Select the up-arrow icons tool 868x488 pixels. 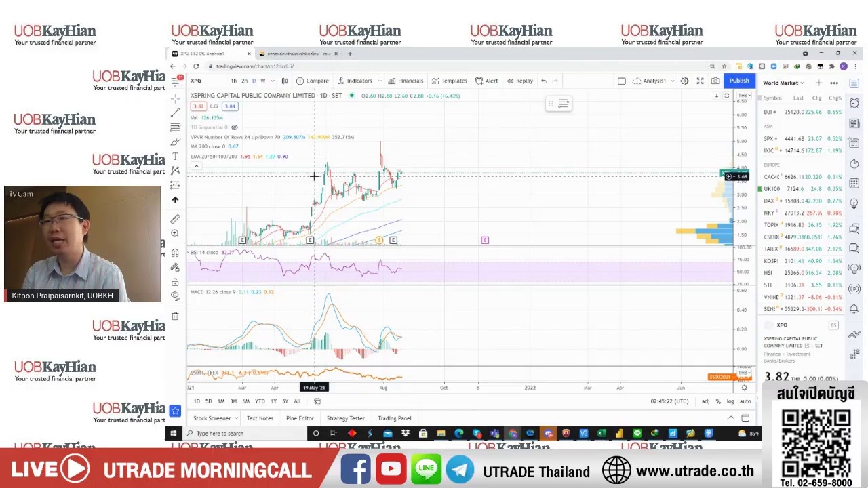pyautogui.click(x=175, y=200)
